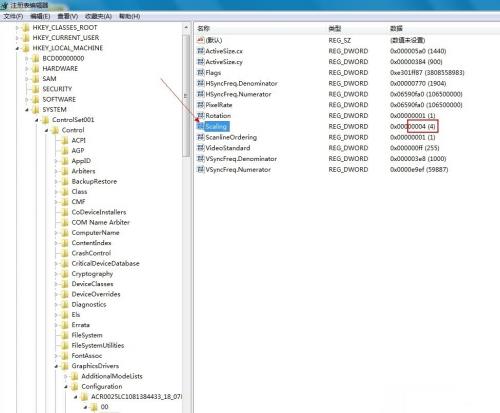Image resolution: width=500 pixels, height=413 pixels.
Task: Click the FileSystem folder icon
Action: [x=65, y=335]
